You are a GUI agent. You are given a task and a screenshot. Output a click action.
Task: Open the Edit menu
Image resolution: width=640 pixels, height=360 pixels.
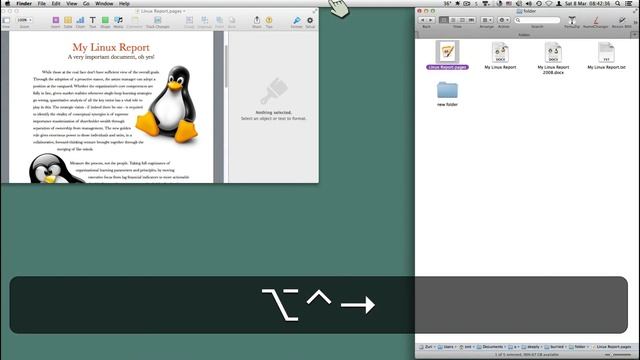coord(56,3)
